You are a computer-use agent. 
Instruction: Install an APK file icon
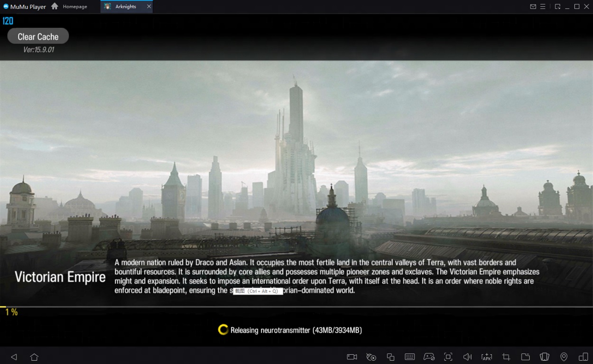click(x=487, y=357)
